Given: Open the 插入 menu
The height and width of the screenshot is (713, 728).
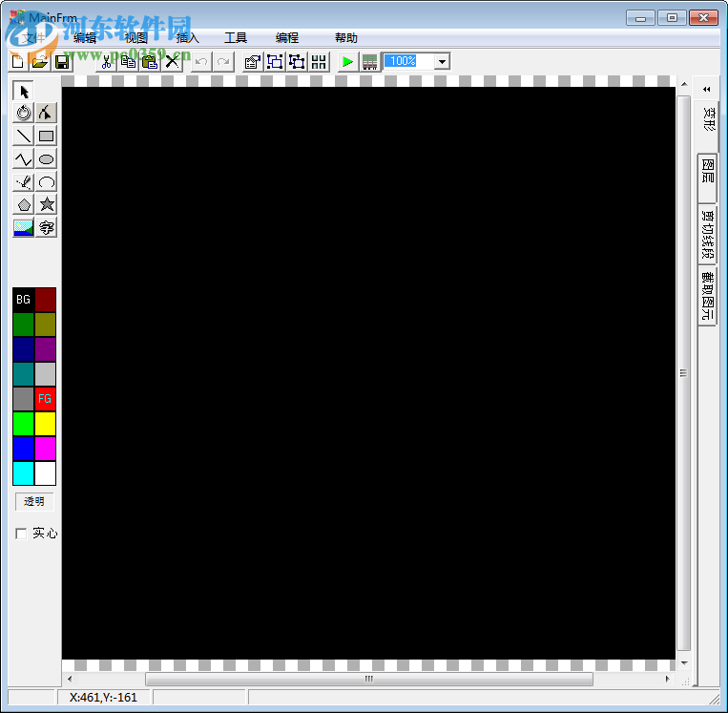Looking at the screenshot, I should point(188,38).
